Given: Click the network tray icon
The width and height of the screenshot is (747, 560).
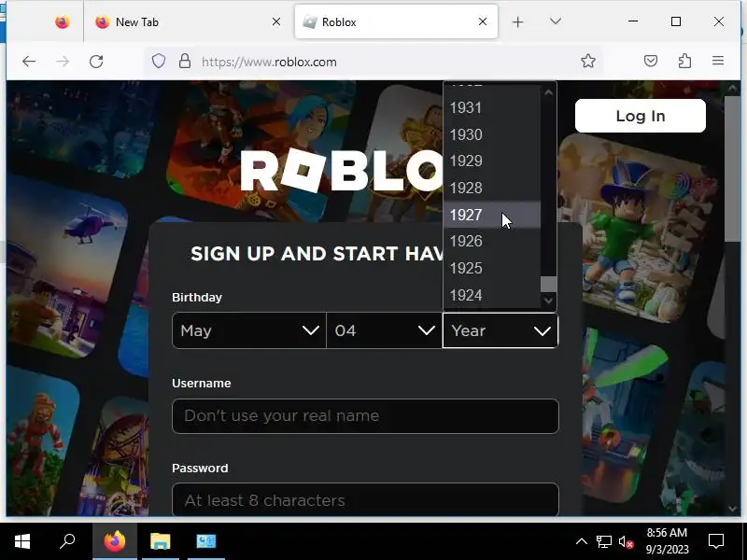Looking at the screenshot, I should [x=603, y=541].
